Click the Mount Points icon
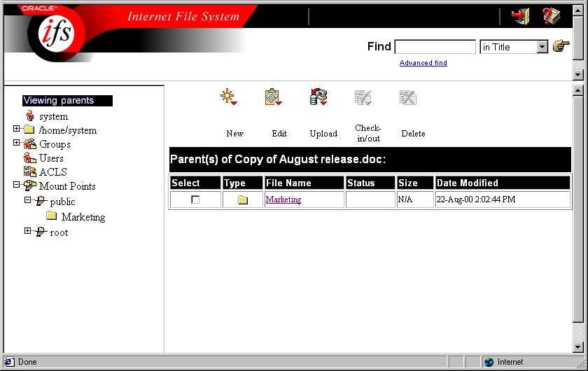 tap(29, 185)
